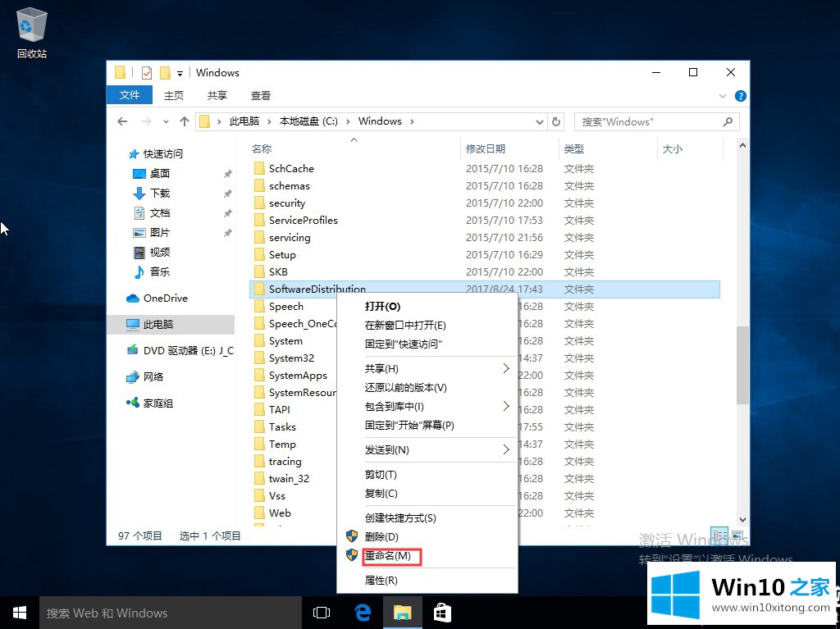Go forward with the right arrow
Image resolution: width=840 pixels, height=629 pixels.
pos(146,121)
